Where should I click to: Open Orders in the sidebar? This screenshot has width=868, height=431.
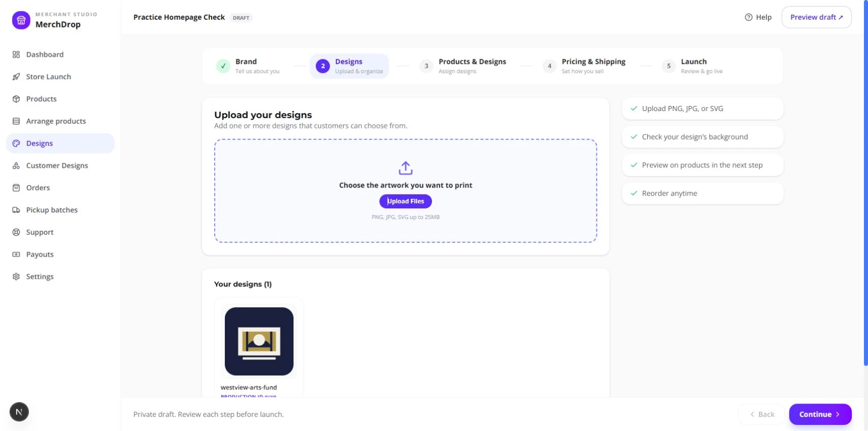pos(60,188)
